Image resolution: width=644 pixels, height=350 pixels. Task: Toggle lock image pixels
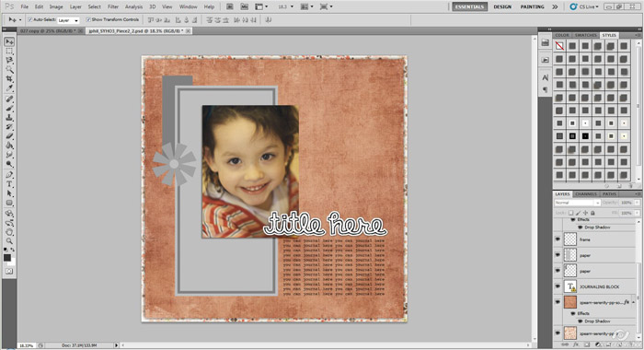(579, 213)
